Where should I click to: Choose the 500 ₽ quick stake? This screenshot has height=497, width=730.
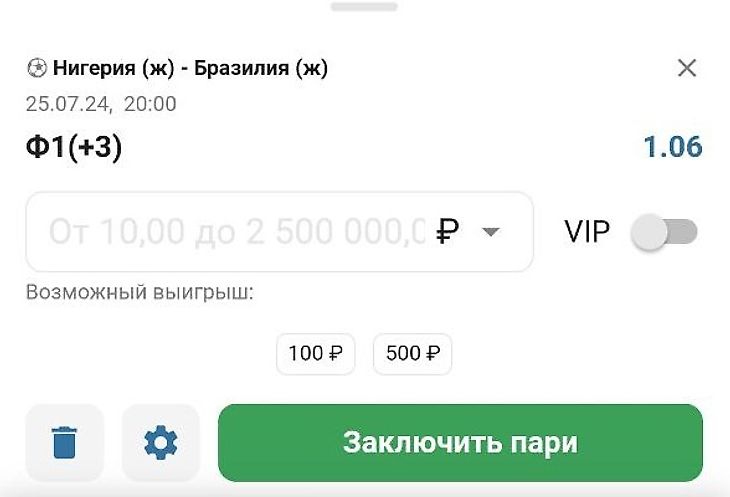click(x=412, y=353)
